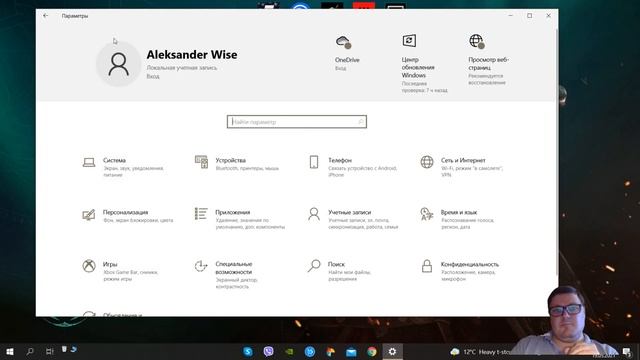
Task: Click the Вход link under OneDrive
Action: click(340, 68)
